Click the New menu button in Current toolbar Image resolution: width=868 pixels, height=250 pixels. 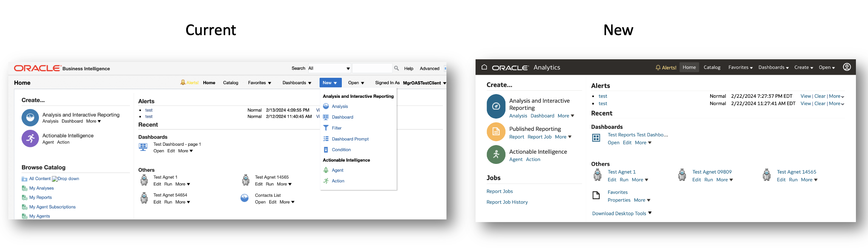(331, 83)
